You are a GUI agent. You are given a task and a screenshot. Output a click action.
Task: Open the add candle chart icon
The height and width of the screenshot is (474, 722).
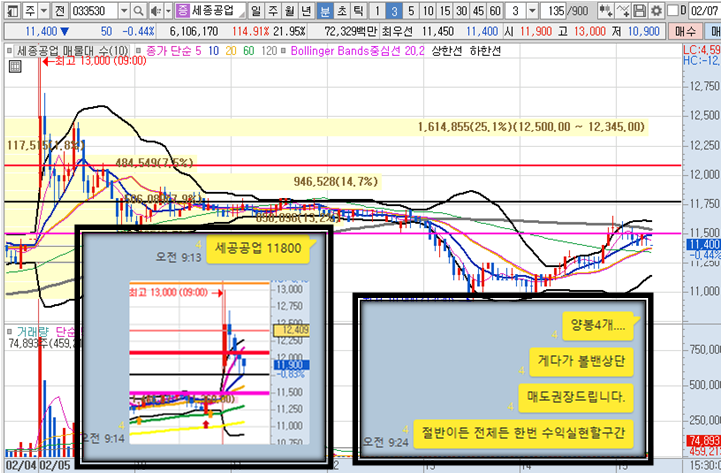pos(606,10)
